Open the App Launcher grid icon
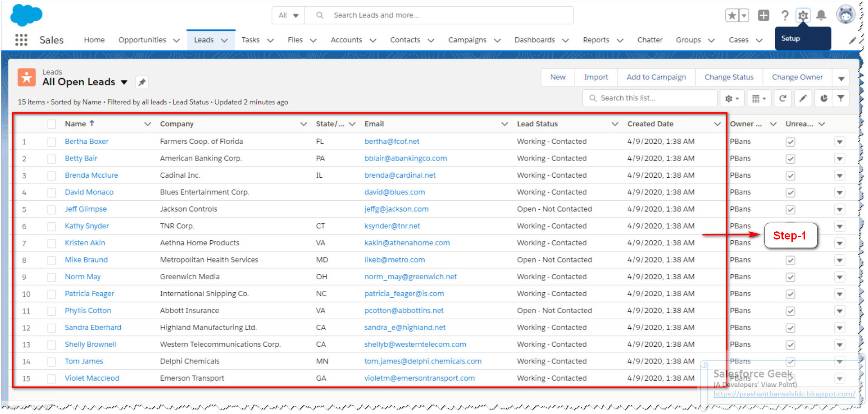Image resolution: width=868 pixels, height=414 pixels. (21, 40)
